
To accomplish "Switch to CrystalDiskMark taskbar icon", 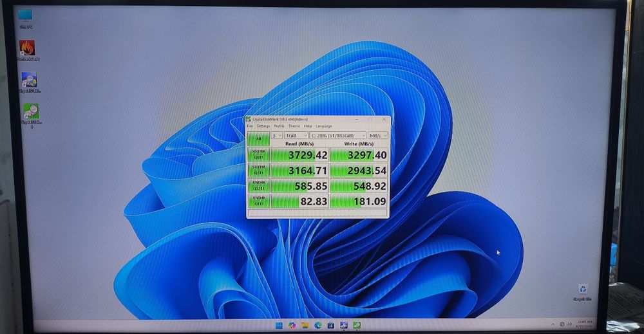I will click(357, 326).
